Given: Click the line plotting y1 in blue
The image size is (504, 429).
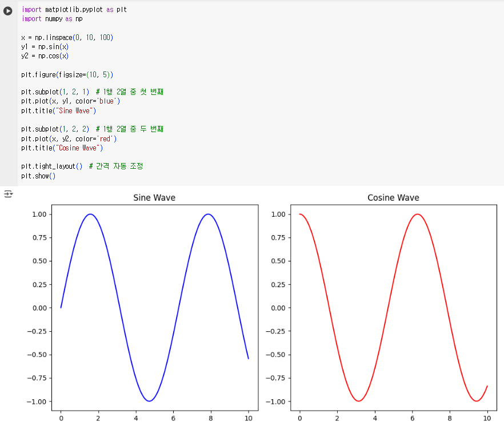Looking at the screenshot, I should click(x=71, y=101).
